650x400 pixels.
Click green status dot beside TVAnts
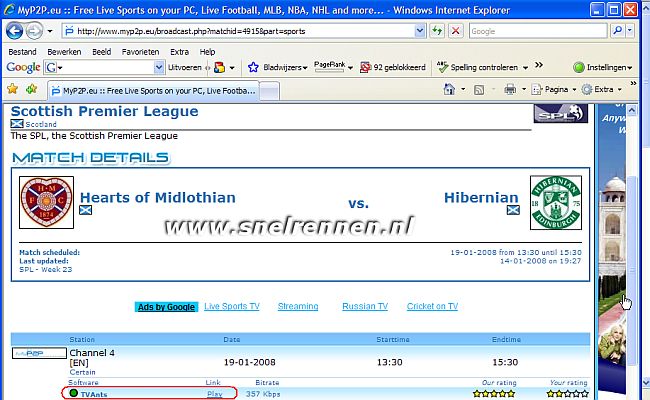tap(74, 393)
